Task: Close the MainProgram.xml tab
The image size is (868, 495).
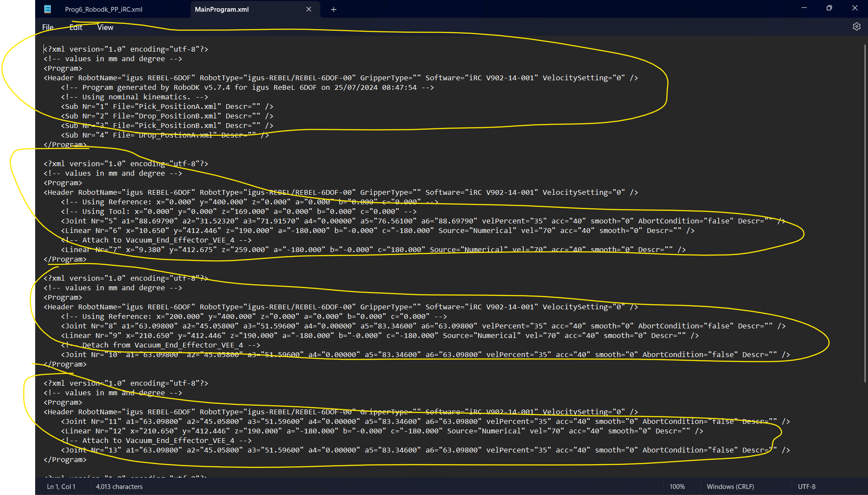Action: pos(309,9)
